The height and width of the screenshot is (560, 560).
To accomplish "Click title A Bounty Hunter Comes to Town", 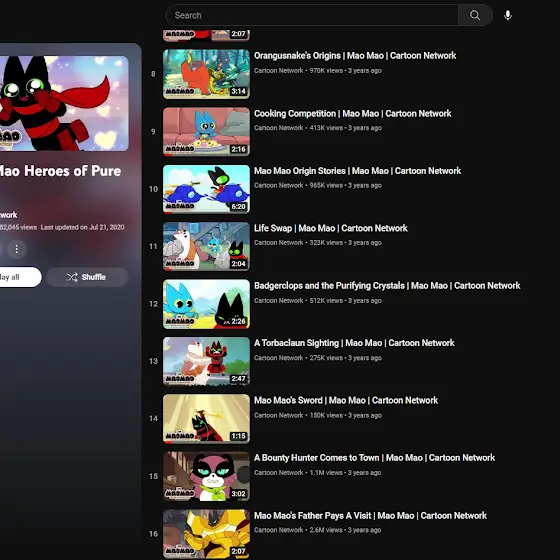I will click(375, 458).
